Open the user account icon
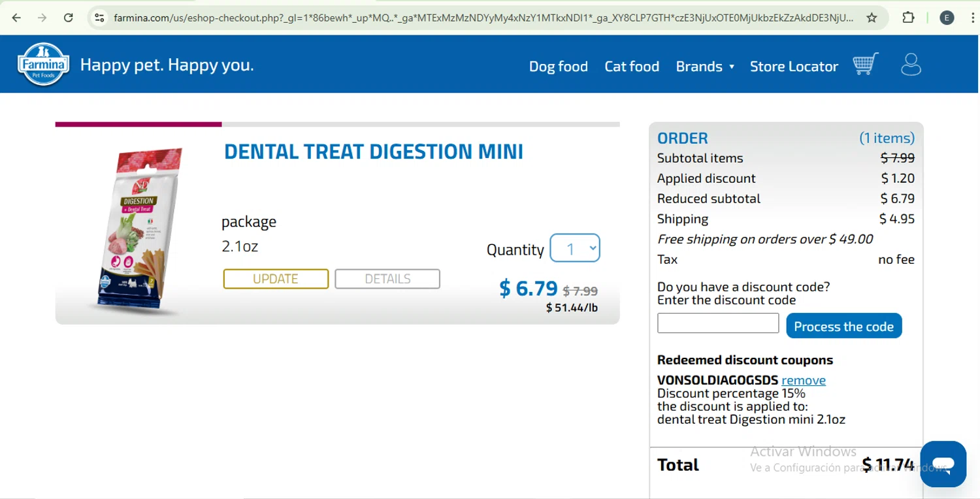This screenshot has height=499, width=980. pyautogui.click(x=911, y=65)
